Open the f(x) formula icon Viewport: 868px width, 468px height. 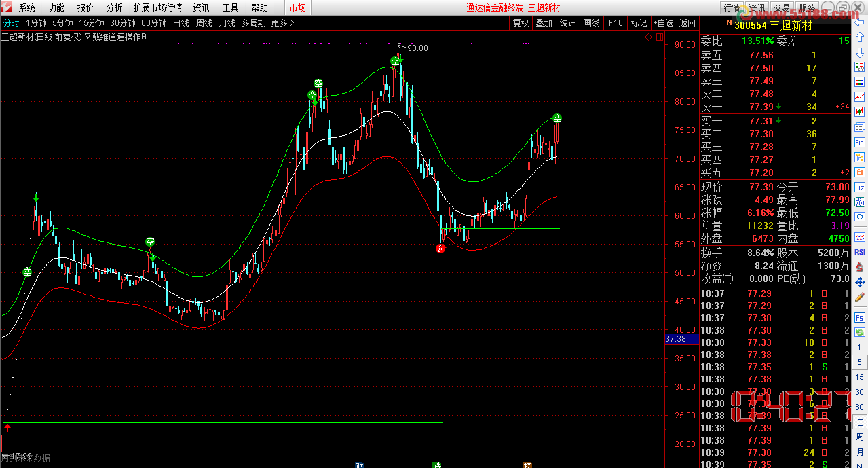point(860,202)
